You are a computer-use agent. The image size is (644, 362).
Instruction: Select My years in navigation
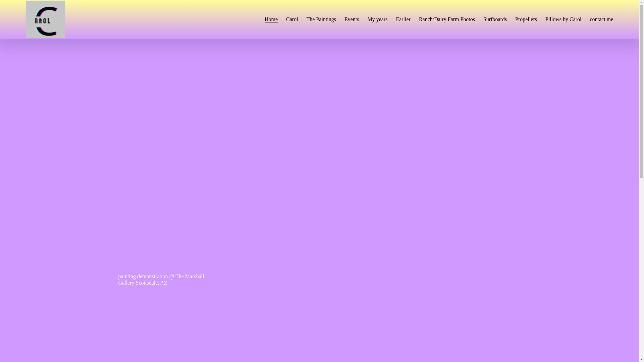click(x=377, y=19)
